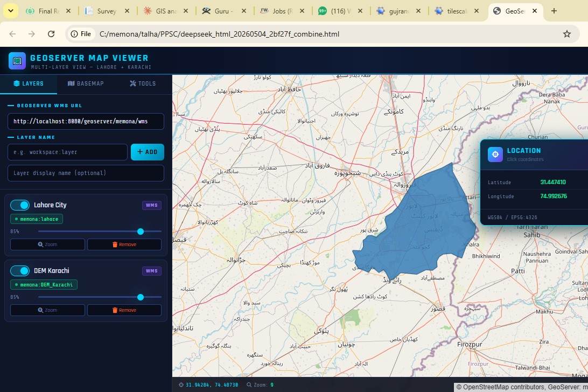
Task: Click the browser address bar URL
Action: click(219, 34)
